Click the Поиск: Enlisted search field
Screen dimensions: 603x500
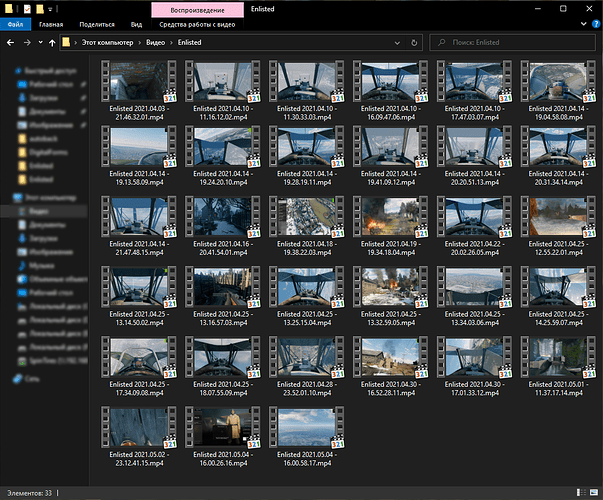pyautogui.click(x=512, y=42)
